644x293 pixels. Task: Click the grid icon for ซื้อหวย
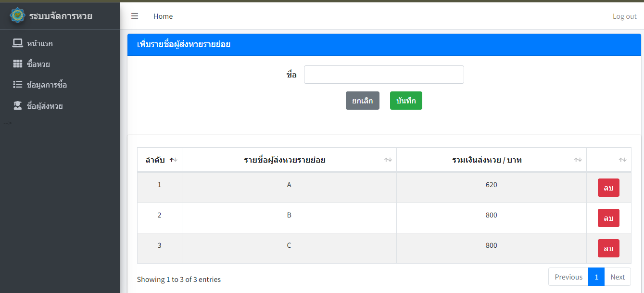(x=18, y=64)
